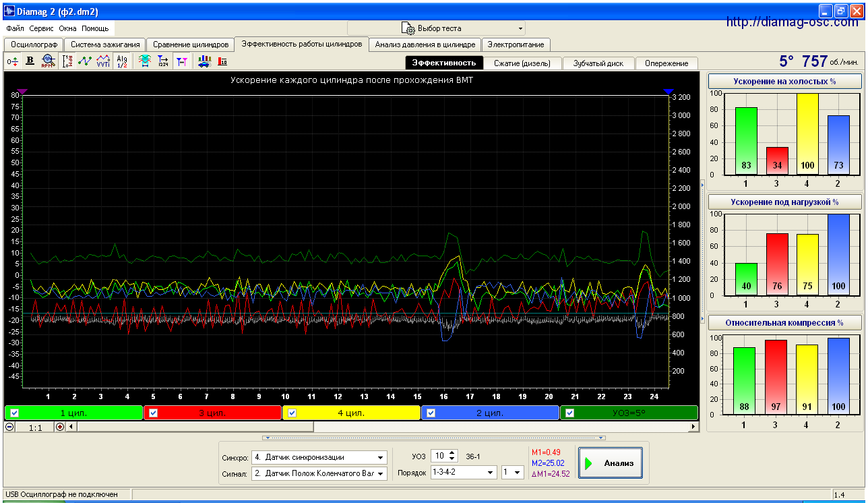
Task: Click the УОЗ value field showing 10
Action: click(439, 456)
